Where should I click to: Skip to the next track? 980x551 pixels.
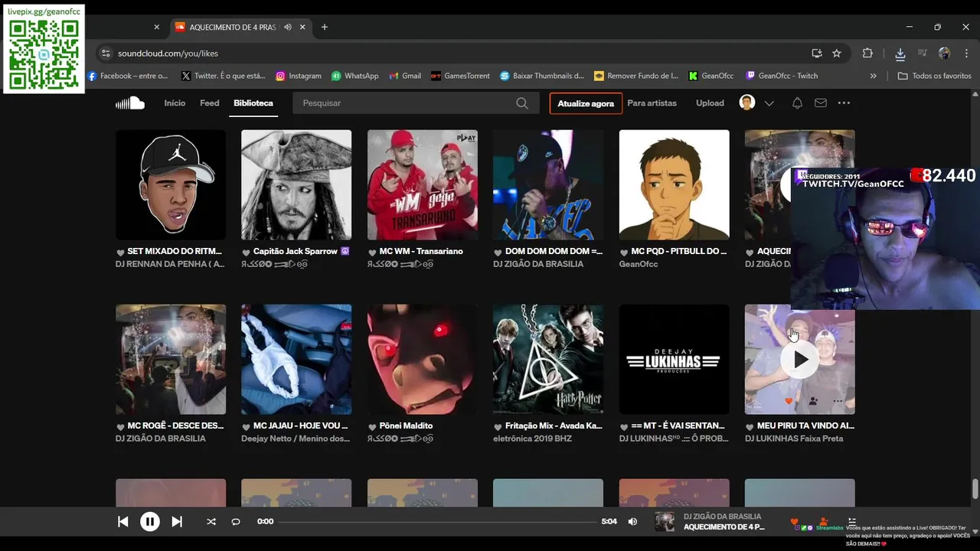point(177,522)
